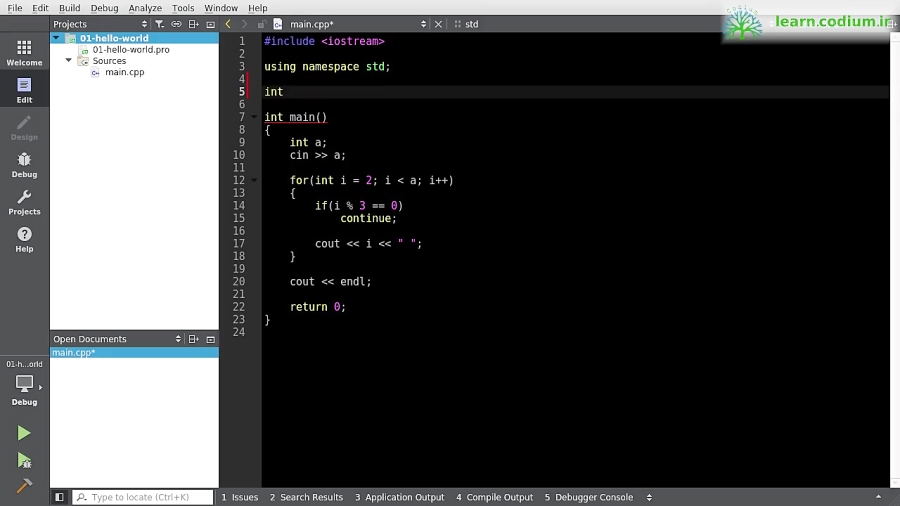This screenshot has width=900, height=506.
Task: Click the Type to locate search field
Action: pyautogui.click(x=143, y=497)
